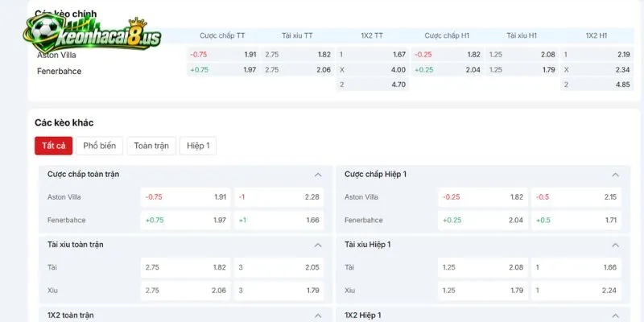This screenshot has height=322, width=644.
Task: Click Fenerbahce label in Cược chấp Hiệp 1
Action: click(364, 220)
